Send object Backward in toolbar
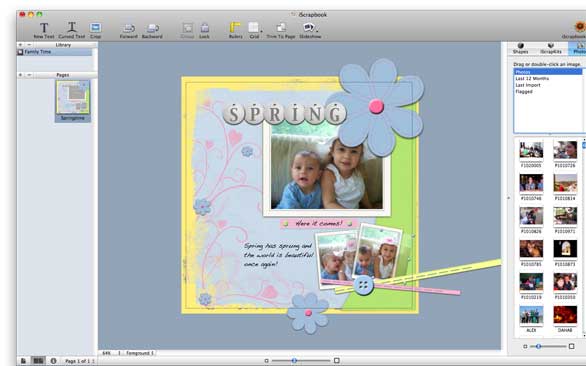The image size is (586, 366). (x=152, y=31)
